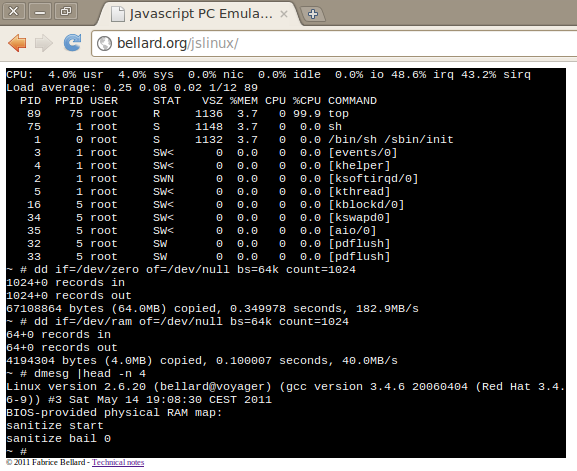Minimize the browser window
Screen dimensions: 577x471
coord(40,11)
